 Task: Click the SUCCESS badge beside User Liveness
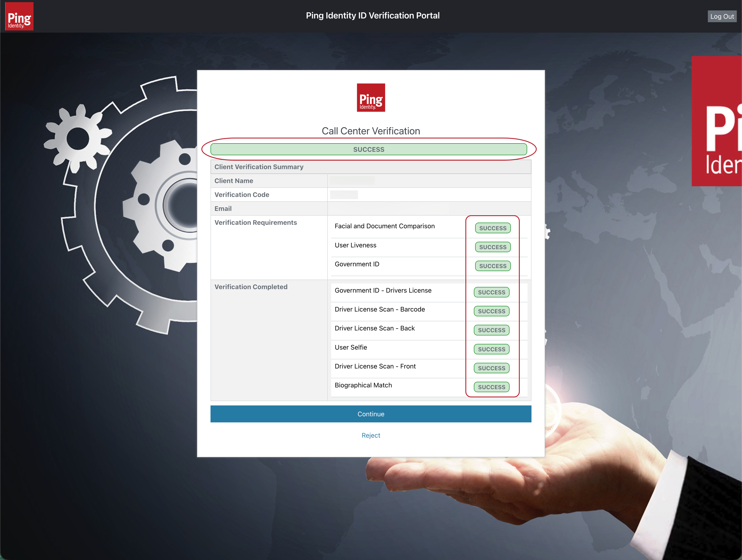click(x=492, y=247)
